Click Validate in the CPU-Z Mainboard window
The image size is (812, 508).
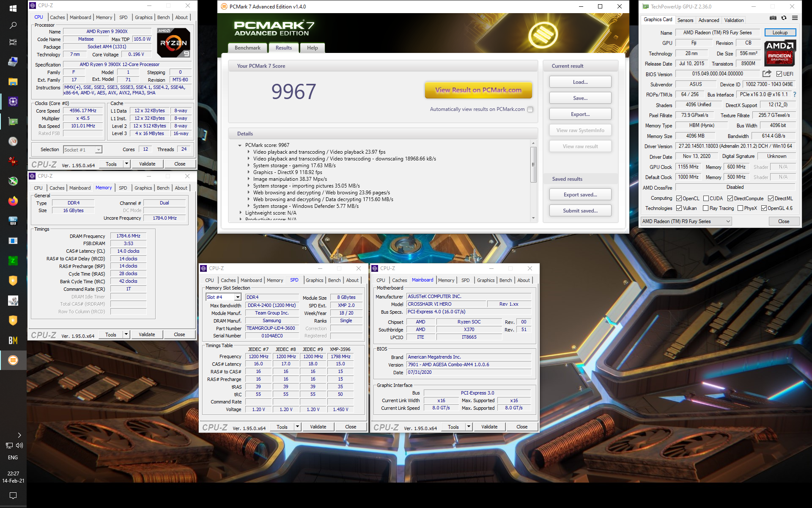point(489,427)
